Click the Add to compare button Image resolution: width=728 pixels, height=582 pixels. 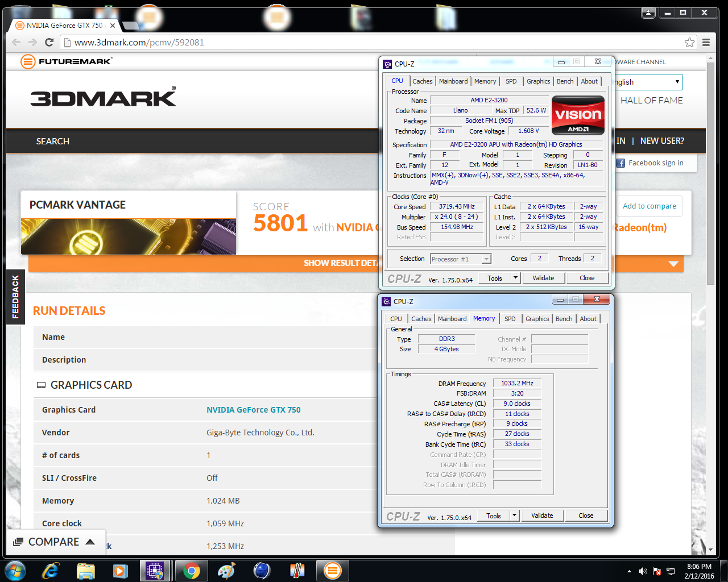(650, 206)
